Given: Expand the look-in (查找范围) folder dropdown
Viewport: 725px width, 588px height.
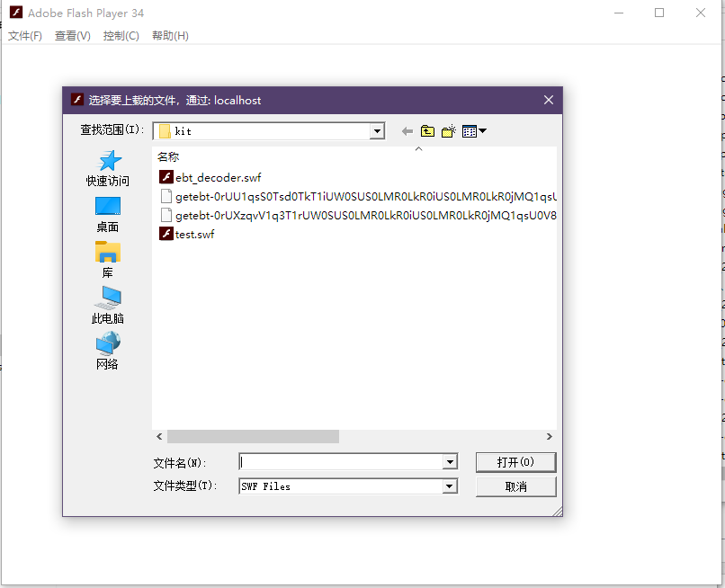Looking at the screenshot, I should [377, 131].
